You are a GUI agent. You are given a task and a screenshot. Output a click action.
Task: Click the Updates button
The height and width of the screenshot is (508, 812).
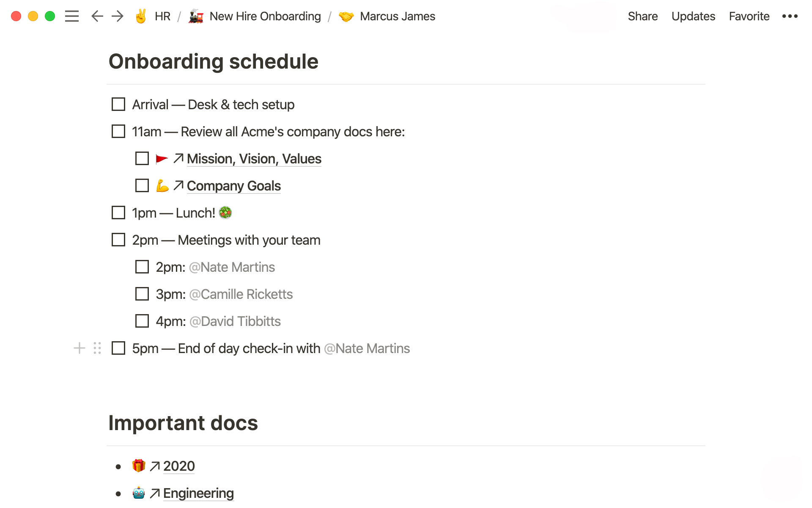pyautogui.click(x=693, y=17)
